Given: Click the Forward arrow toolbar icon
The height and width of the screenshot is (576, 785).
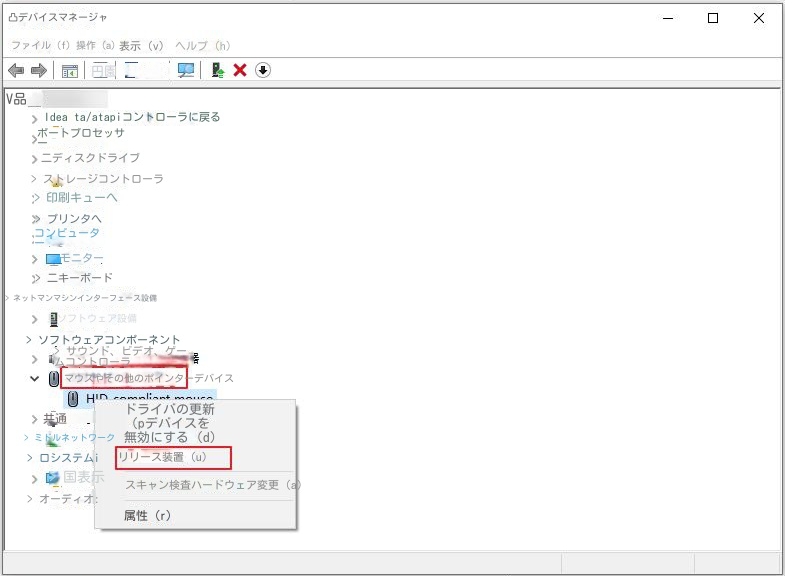Looking at the screenshot, I should pyautogui.click(x=38, y=70).
